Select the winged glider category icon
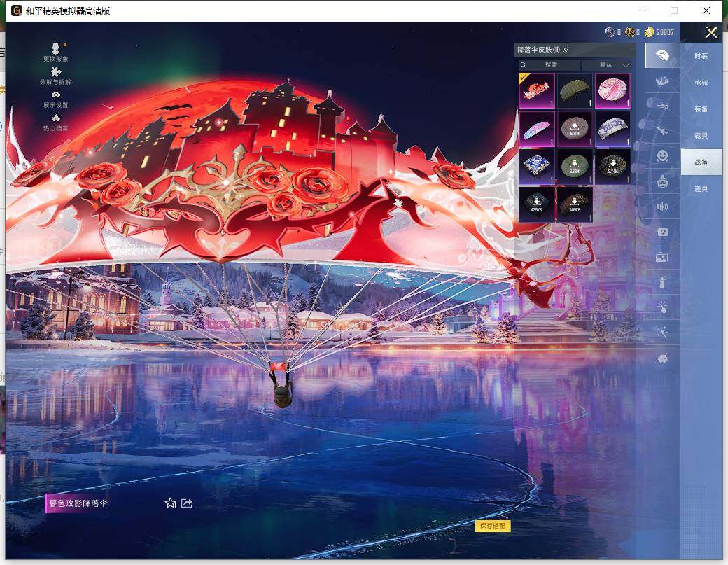Image resolution: width=728 pixels, height=565 pixels. pos(662,81)
